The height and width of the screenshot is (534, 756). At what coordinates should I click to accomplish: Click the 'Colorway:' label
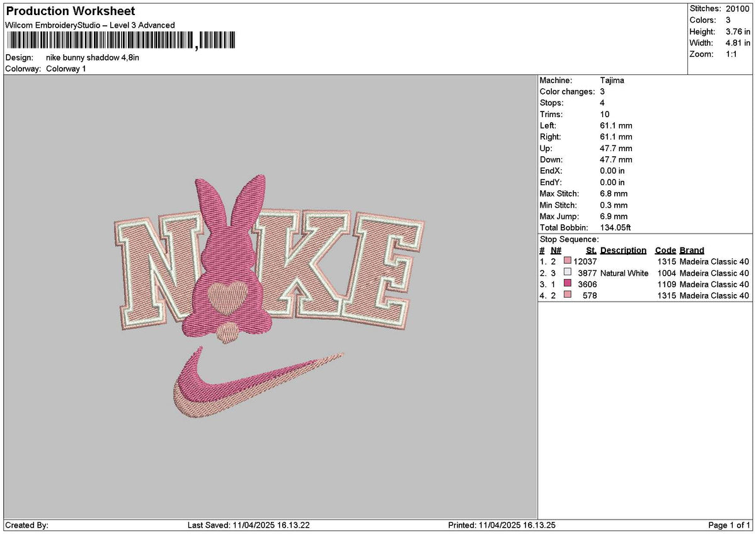click(x=23, y=69)
